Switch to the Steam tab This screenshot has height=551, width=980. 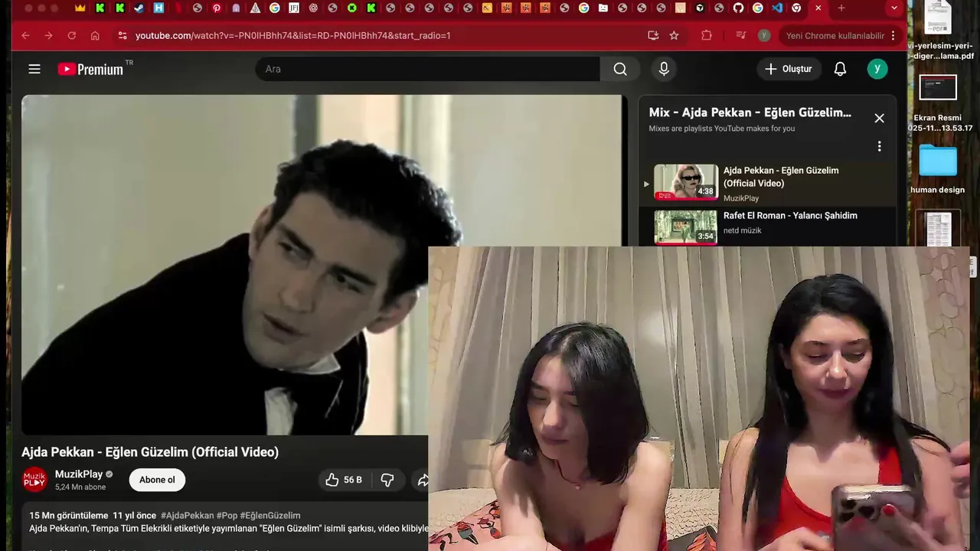(x=139, y=8)
